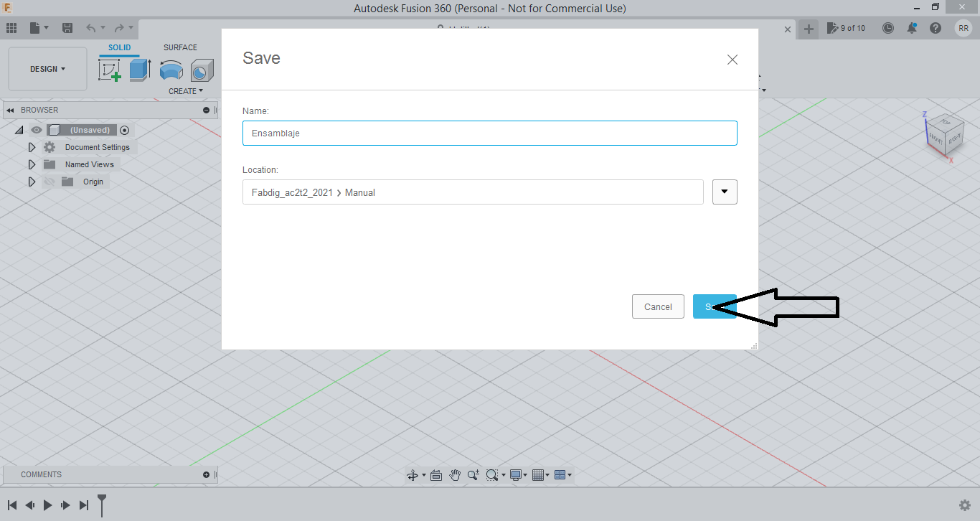
Task: Add a comment with the COMMENTS plus icon
Action: pyautogui.click(x=207, y=474)
